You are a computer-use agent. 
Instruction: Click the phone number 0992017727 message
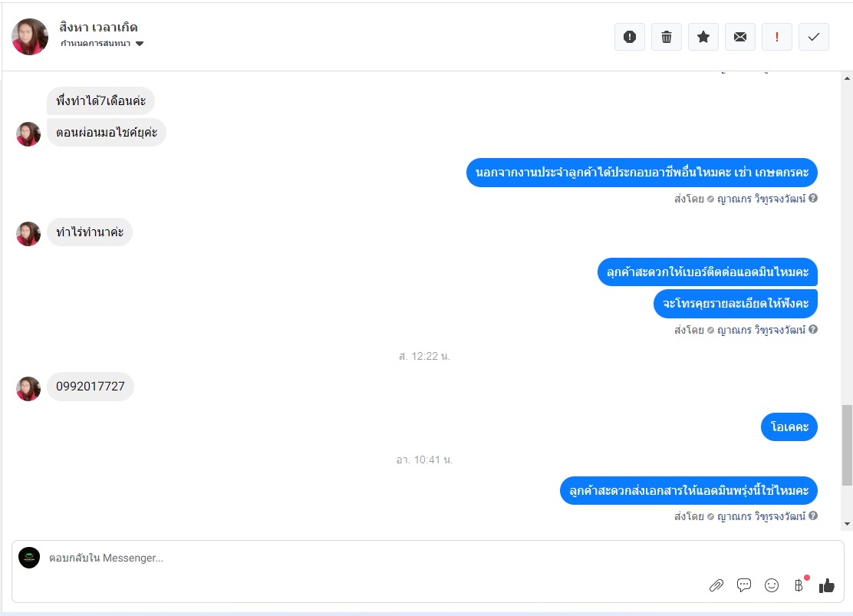pos(91,387)
